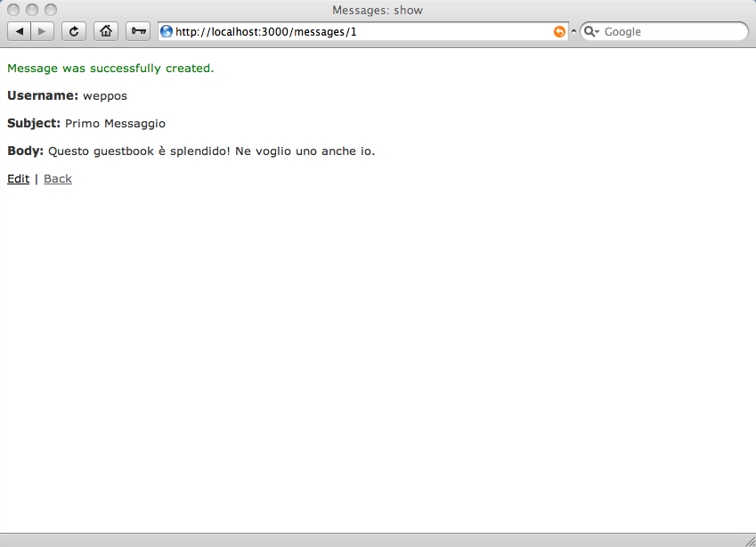Click the window title 'Messages: show'
756x547 pixels.
pyautogui.click(x=378, y=10)
